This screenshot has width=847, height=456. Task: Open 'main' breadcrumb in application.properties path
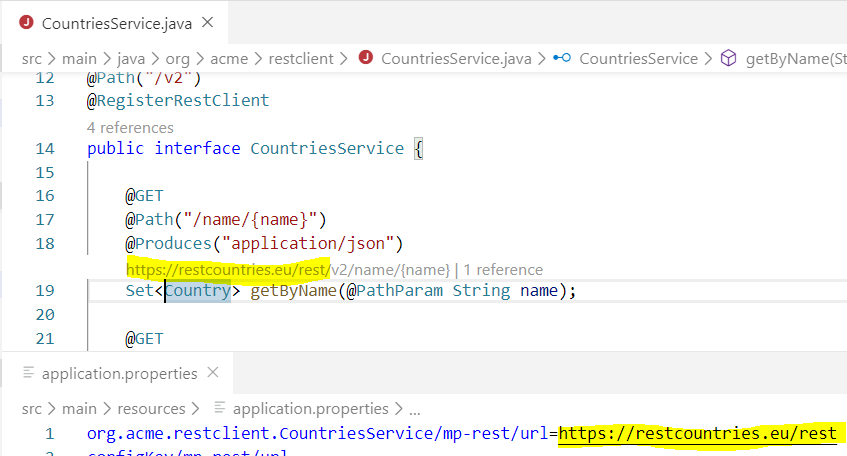(x=79, y=409)
